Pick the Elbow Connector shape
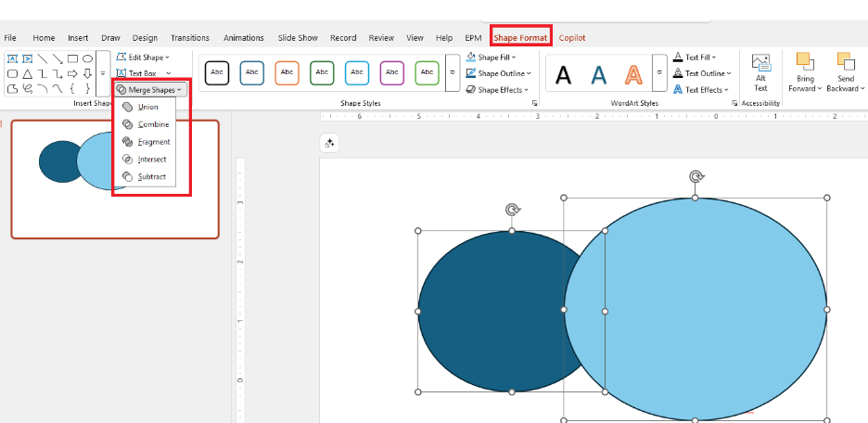The image size is (868, 423). (x=42, y=73)
